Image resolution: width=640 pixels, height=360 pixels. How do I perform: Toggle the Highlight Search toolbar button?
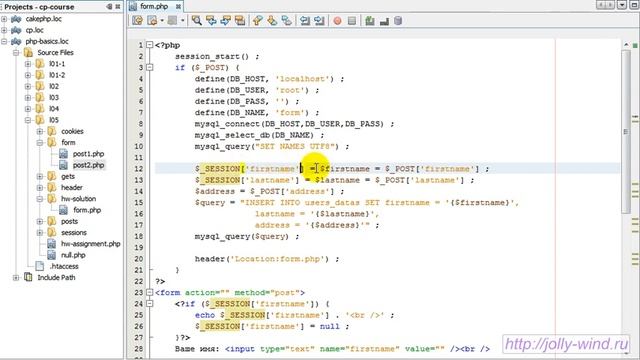[240, 20]
